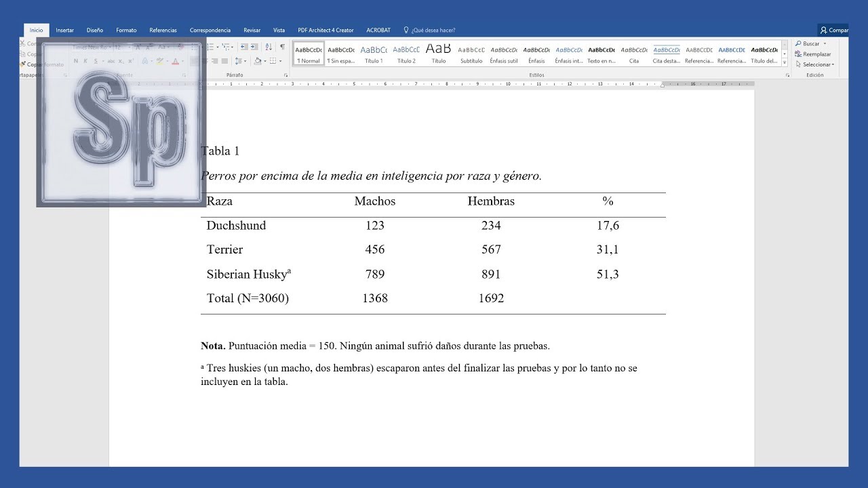
Task: Open the multilevel list tool
Action: click(225, 47)
